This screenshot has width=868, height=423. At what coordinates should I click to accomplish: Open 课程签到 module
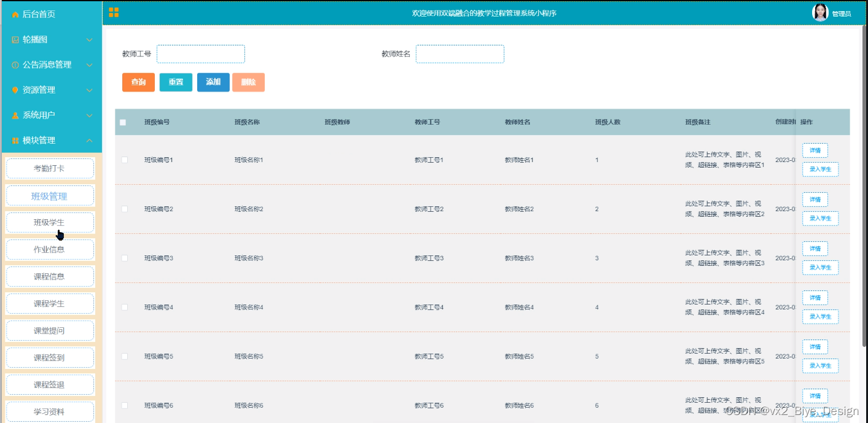point(50,358)
